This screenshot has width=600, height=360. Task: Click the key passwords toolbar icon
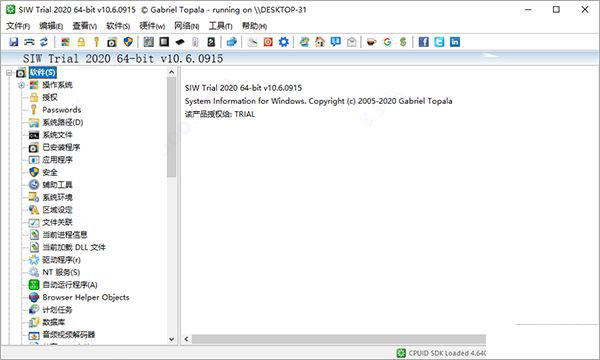pyautogui.click(x=96, y=42)
